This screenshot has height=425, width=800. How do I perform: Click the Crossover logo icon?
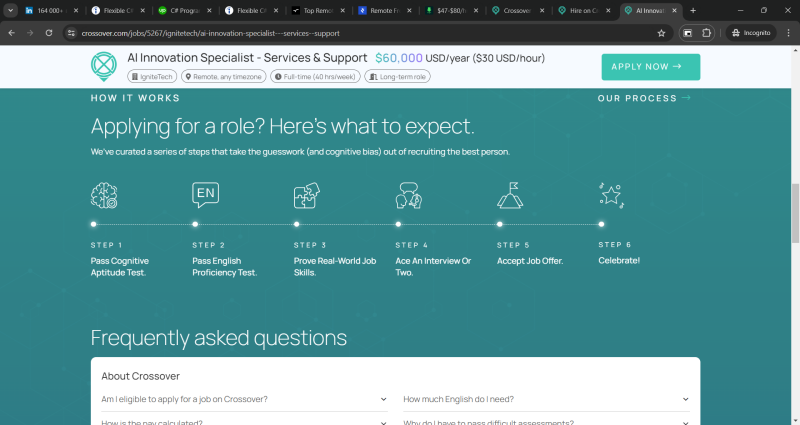pyautogui.click(x=104, y=66)
